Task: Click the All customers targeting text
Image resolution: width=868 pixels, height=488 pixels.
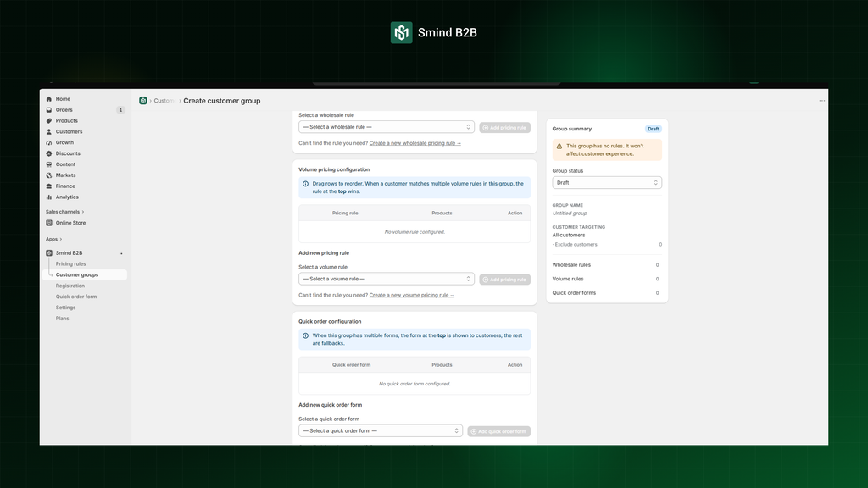Action: (x=569, y=236)
